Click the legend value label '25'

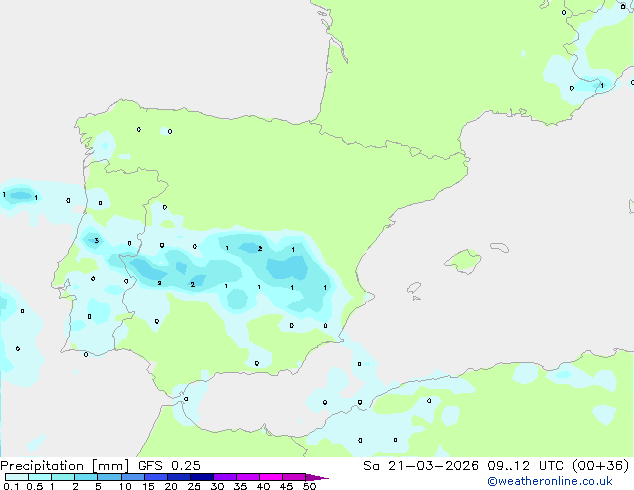pyautogui.click(x=194, y=486)
